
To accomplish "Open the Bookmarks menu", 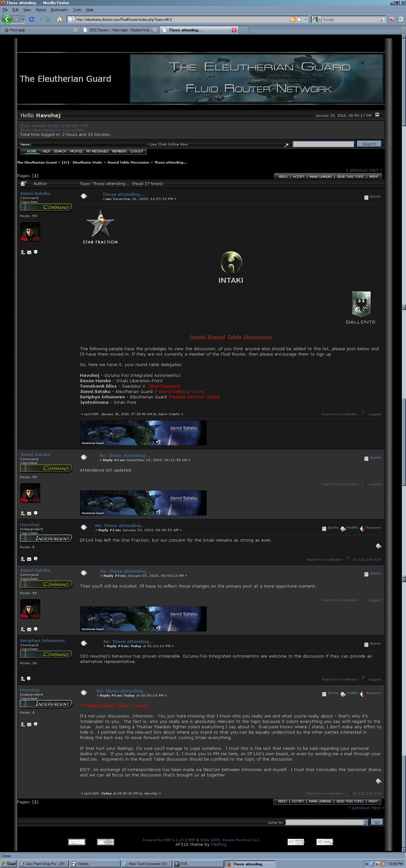I will (59, 10).
